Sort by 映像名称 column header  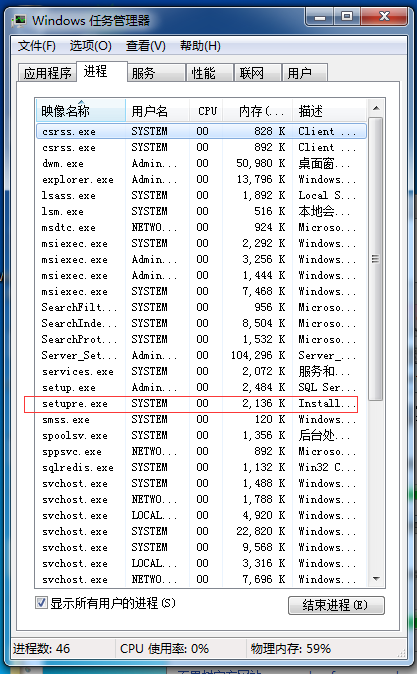(x=81, y=111)
